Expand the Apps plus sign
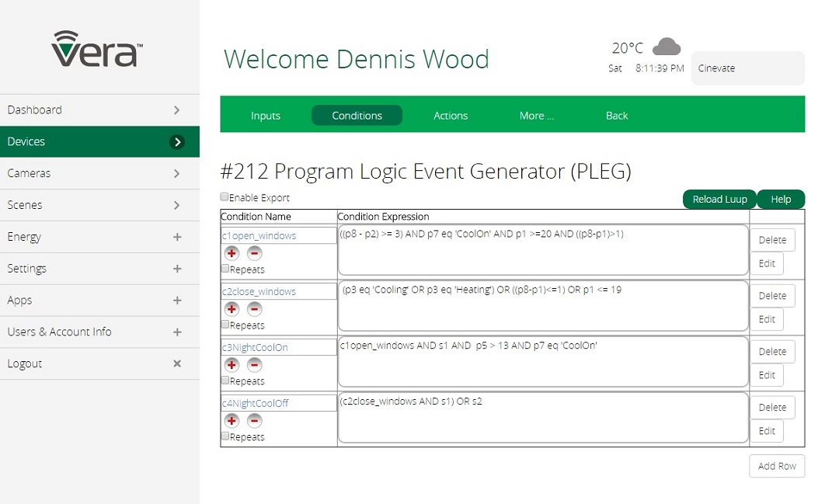This screenshot has width=839, height=504. [x=177, y=301]
